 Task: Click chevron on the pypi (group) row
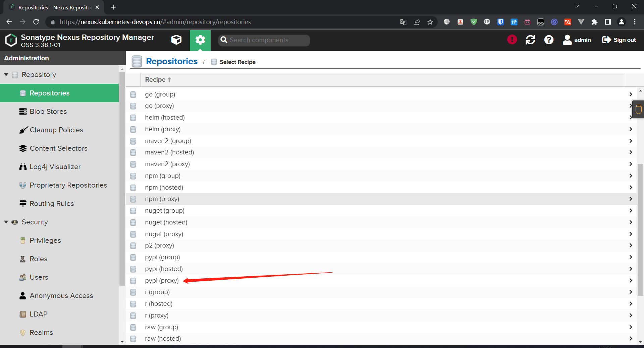tap(631, 257)
